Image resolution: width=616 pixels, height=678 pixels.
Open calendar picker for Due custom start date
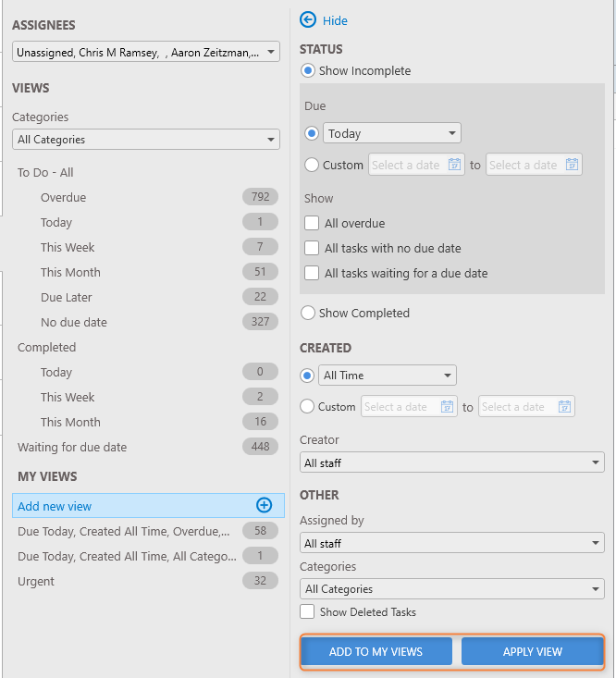click(x=454, y=165)
